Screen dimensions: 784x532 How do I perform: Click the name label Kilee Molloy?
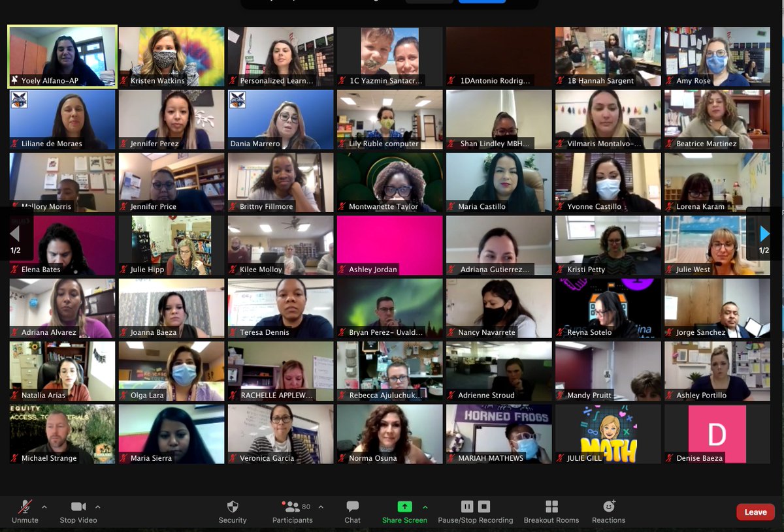tap(261, 270)
